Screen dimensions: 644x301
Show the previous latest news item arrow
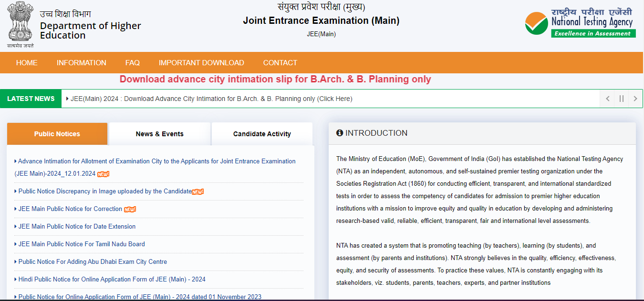(x=607, y=99)
